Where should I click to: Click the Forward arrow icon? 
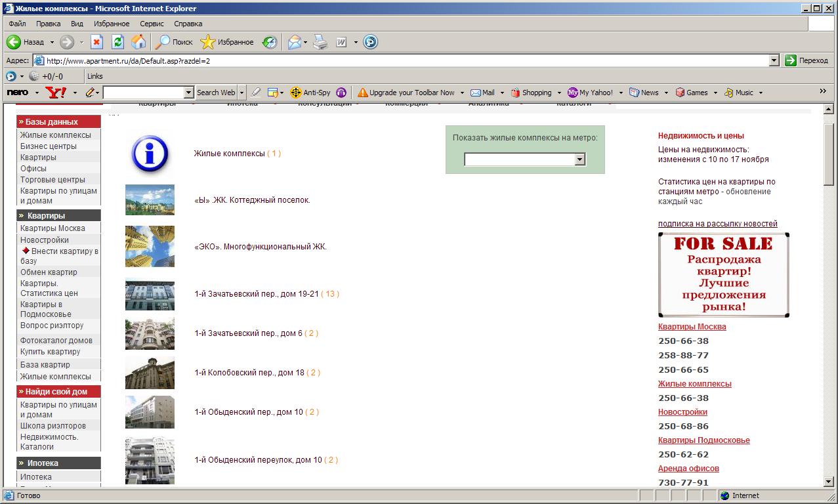pos(67,42)
